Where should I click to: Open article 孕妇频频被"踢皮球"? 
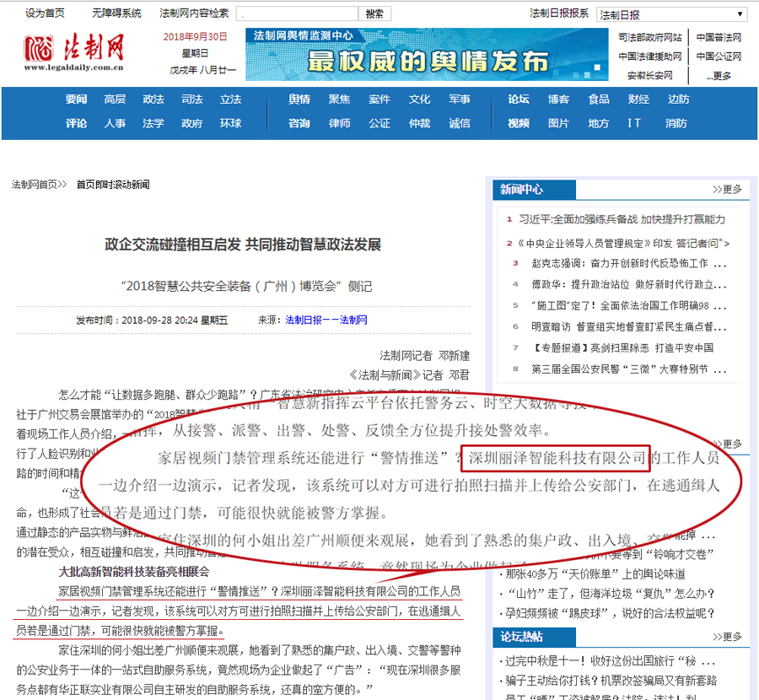coord(610,613)
